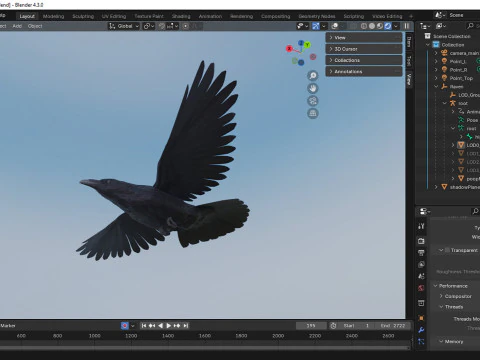Click the pan hand icon in viewport
This screenshot has width=480, height=360.
[313, 88]
